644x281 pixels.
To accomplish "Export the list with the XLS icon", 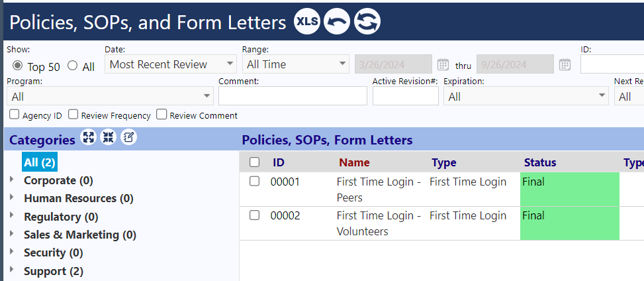I will (x=307, y=21).
